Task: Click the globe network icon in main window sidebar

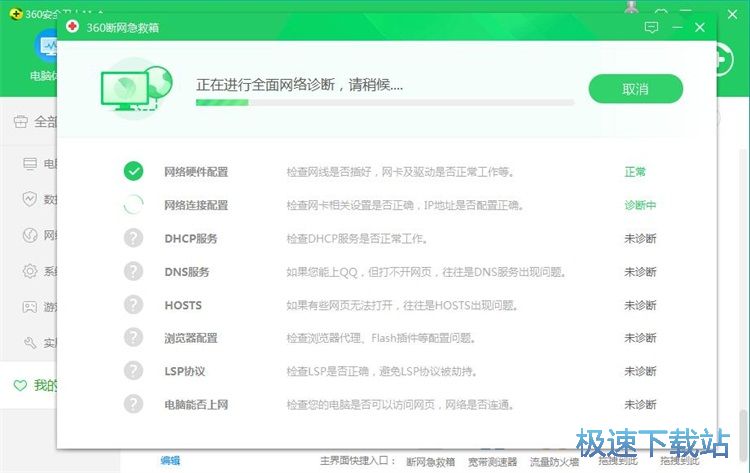Action: [30, 235]
